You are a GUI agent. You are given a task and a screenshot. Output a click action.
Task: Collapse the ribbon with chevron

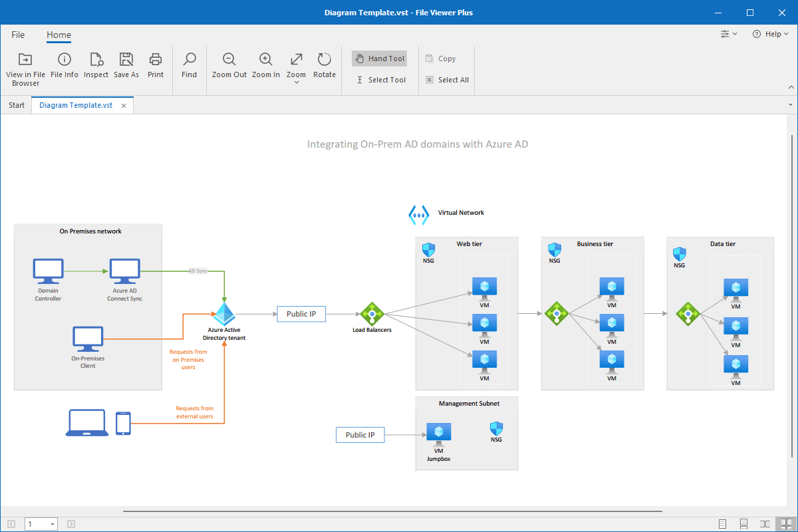791,87
